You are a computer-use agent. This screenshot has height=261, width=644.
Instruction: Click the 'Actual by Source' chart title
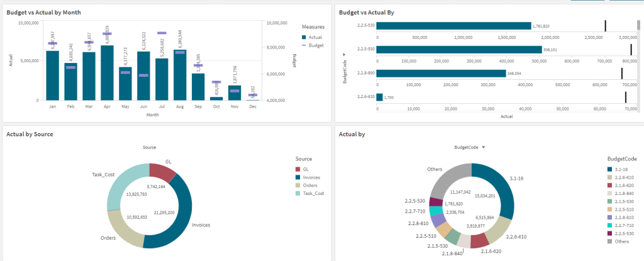tap(30, 134)
